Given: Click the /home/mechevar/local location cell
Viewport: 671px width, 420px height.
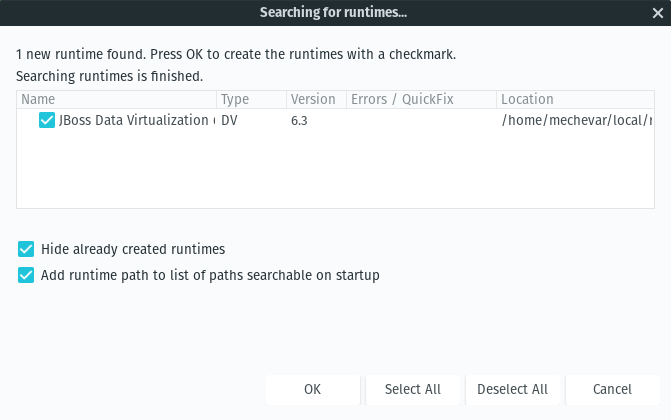Looking at the screenshot, I should coord(577,120).
